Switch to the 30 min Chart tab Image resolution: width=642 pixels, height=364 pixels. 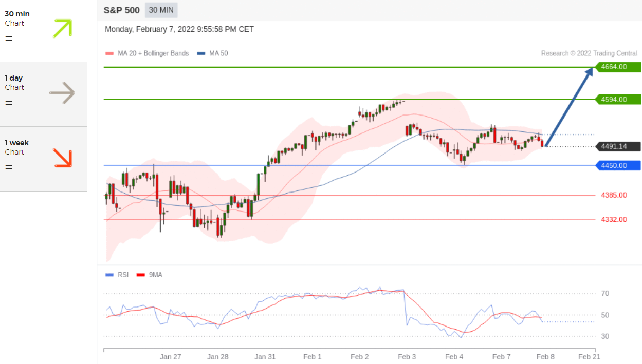43,30
